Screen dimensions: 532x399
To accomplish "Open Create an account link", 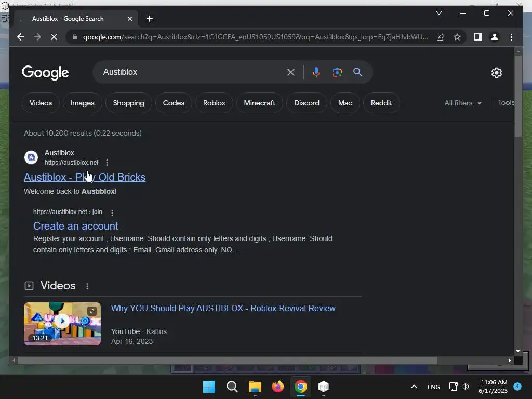I will [76, 226].
